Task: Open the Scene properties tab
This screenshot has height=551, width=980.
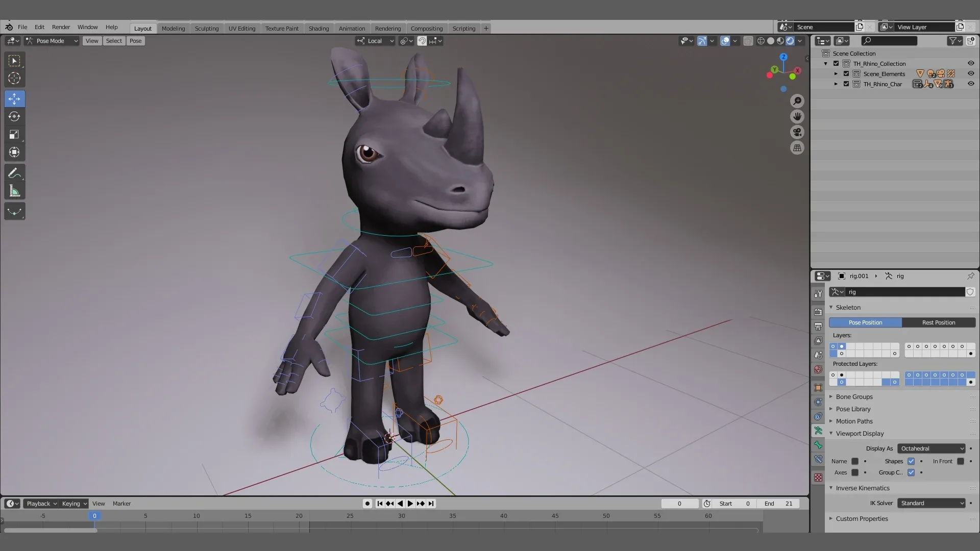Action: tap(818, 355)
